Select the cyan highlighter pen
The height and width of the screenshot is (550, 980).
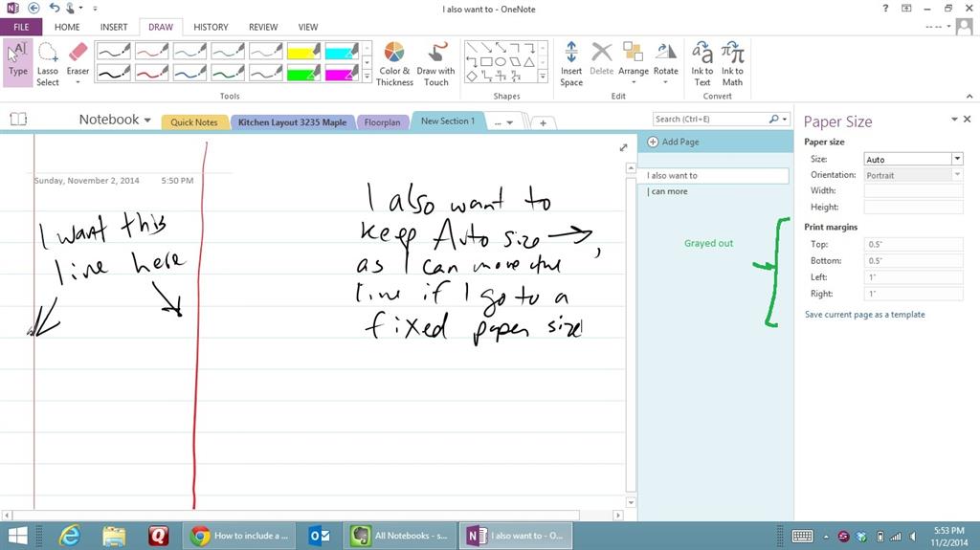tap(342, 51)
